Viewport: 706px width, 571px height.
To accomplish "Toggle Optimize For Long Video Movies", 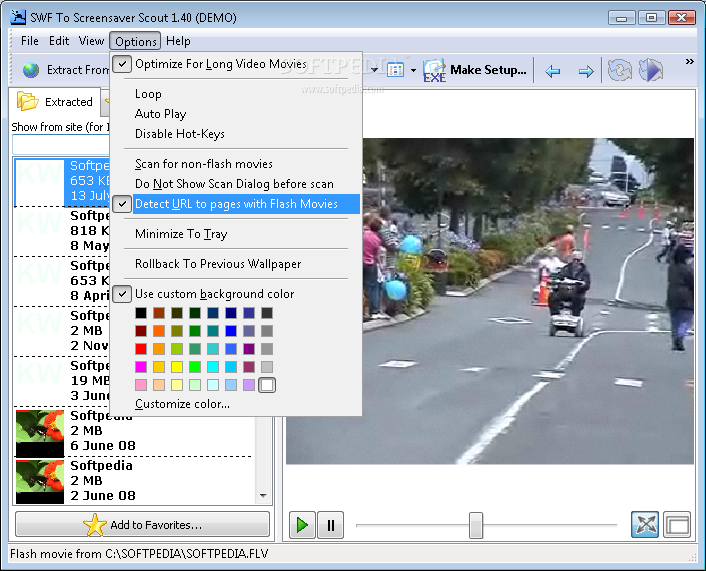I will click(x=236, y=64).
